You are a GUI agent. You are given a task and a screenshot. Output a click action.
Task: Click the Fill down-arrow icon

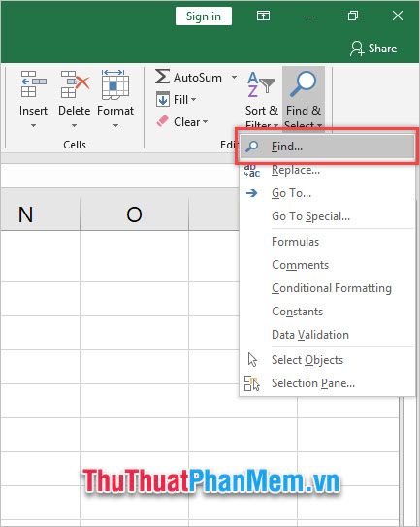[163, 100]
